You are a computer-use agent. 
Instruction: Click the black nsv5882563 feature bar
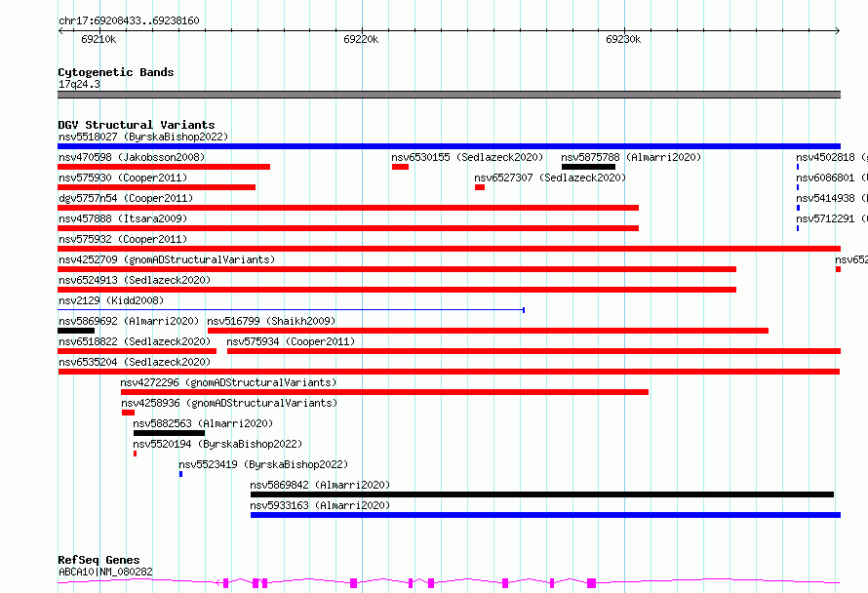coord(170,433)
